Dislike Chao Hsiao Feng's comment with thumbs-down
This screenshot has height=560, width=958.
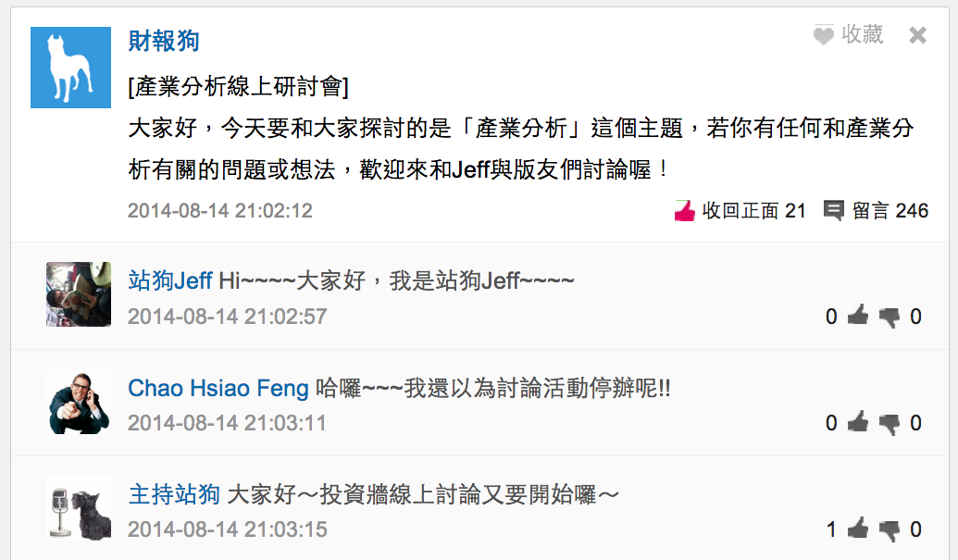click(x=889, y=423)
